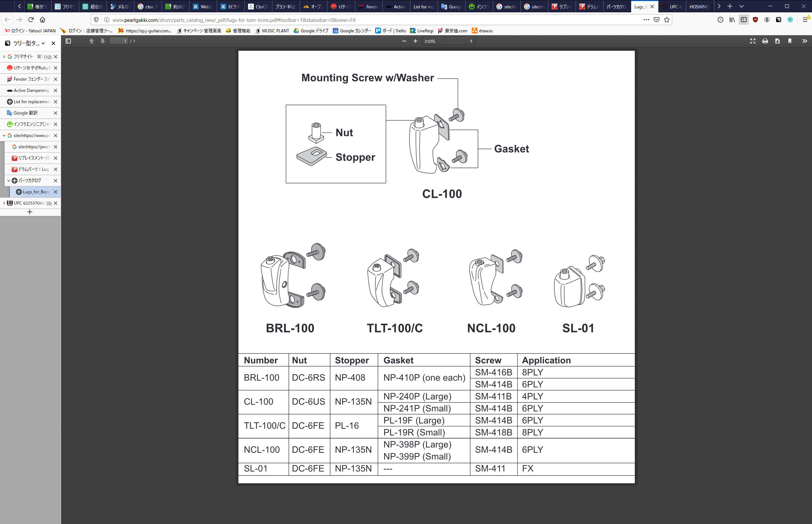Open current view bookmark link

tap(790, 41)
